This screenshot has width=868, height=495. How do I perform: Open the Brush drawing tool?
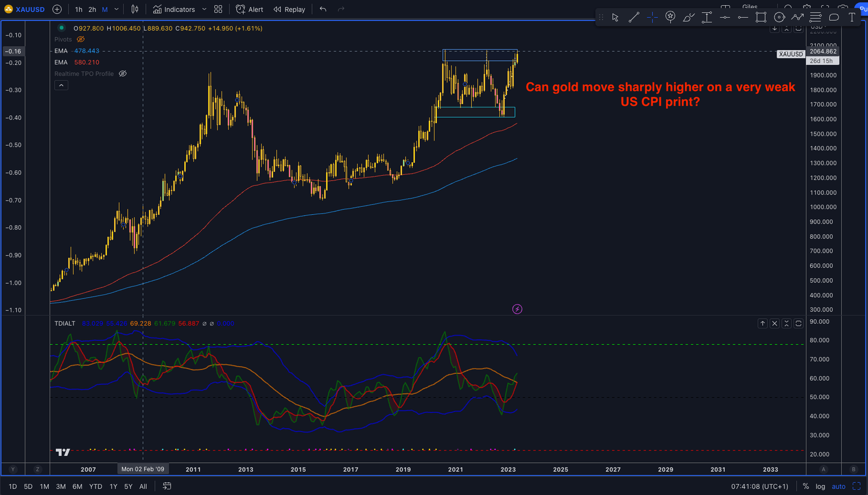tap(688, 17)
